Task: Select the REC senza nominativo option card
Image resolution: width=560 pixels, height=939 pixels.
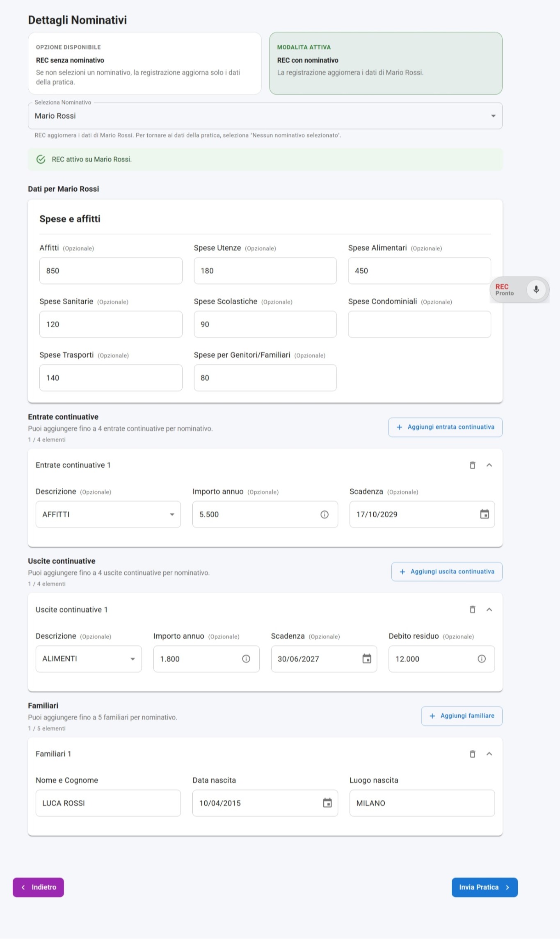Action: tap(144, 64)
